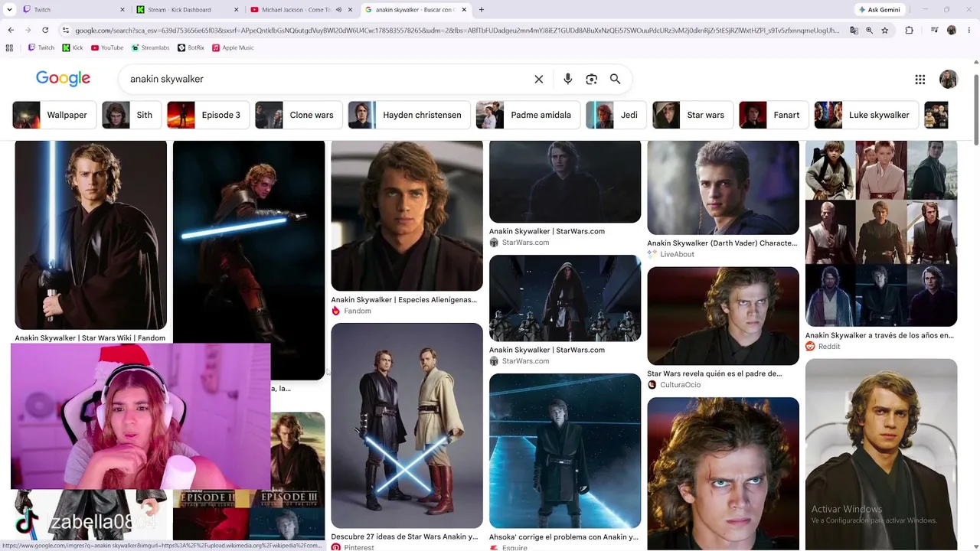Viewport: 980px width, 551px height.
Task: Open the Anakin and Obi-Wan Pinterest image
Action: [407, 425]
